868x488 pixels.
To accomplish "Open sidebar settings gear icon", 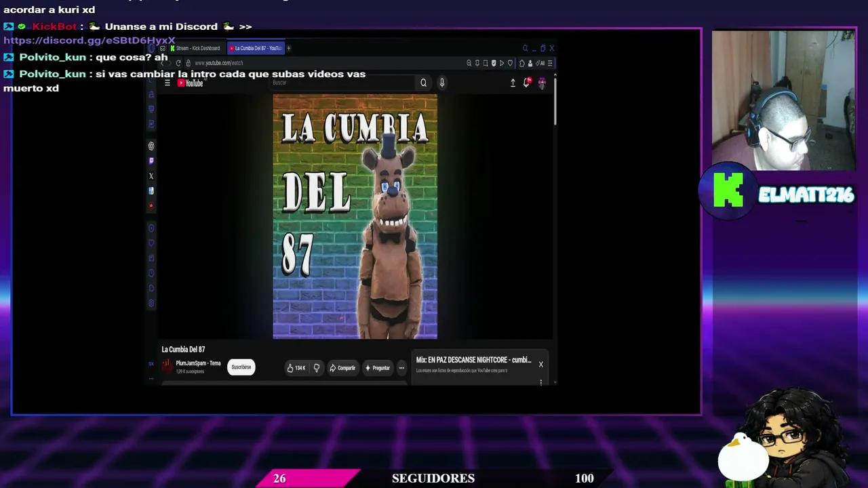I will click(151, 303).
